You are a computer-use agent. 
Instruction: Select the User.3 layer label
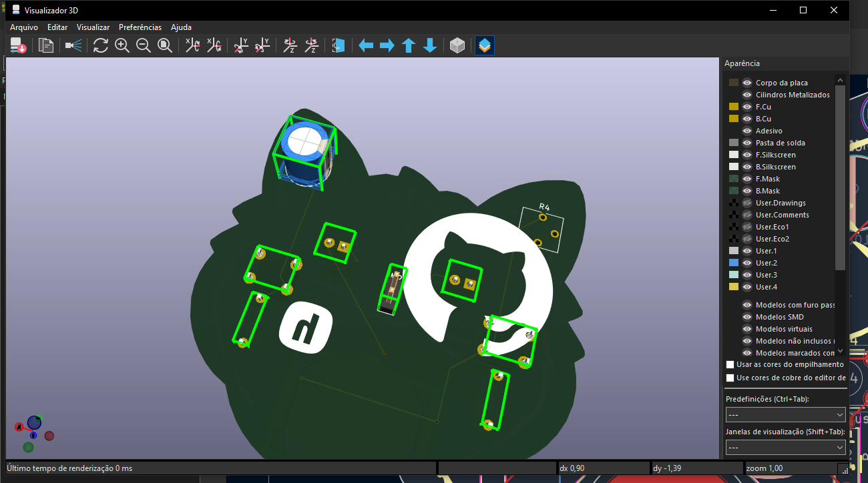pos(767,275)
